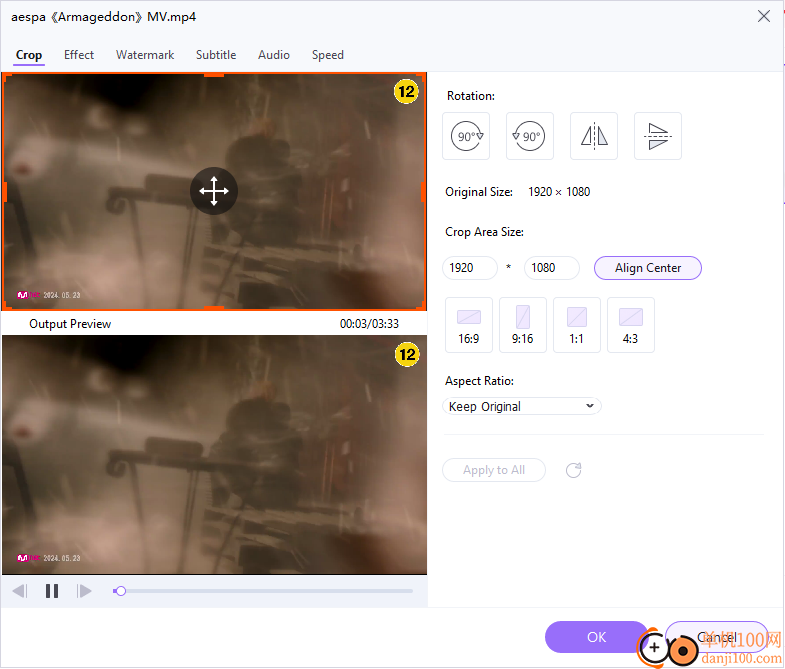This screenshot has height=669, width=785.
Task: Rotate video 90 degrees clockwise
Action: (466, 136)
